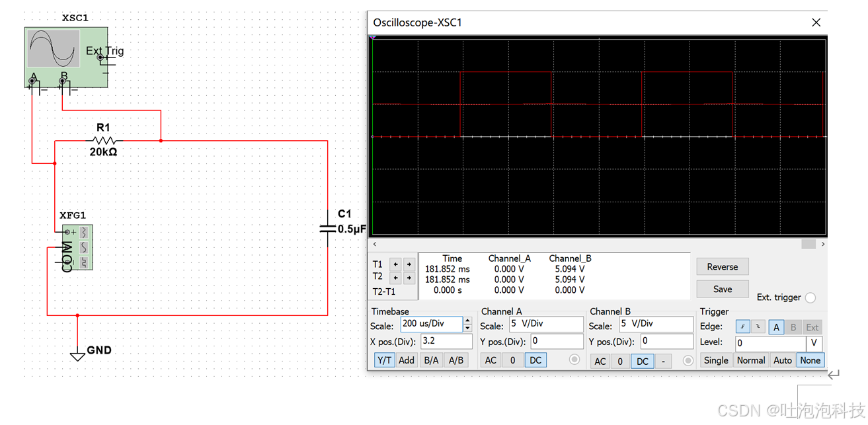Click the 0.5µF capacitor value label
This screenshot has width=868, height=425.
click(352, 229)
